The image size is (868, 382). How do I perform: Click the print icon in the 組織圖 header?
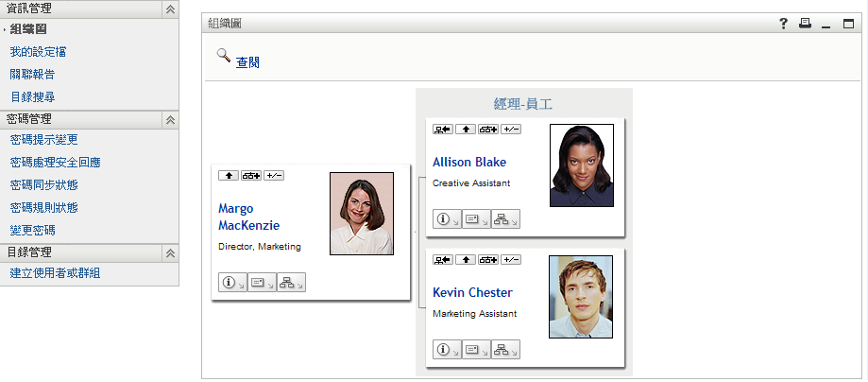point(805,25)
